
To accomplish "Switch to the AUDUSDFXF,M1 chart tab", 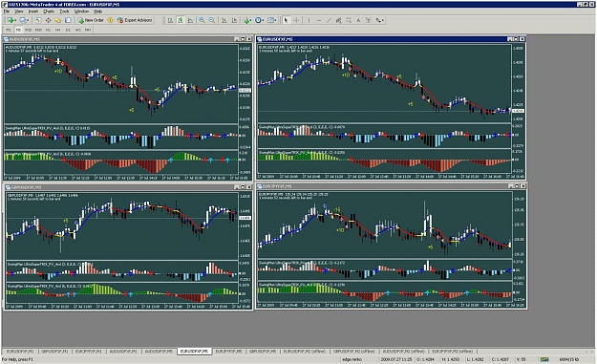I will click(123, 352).
